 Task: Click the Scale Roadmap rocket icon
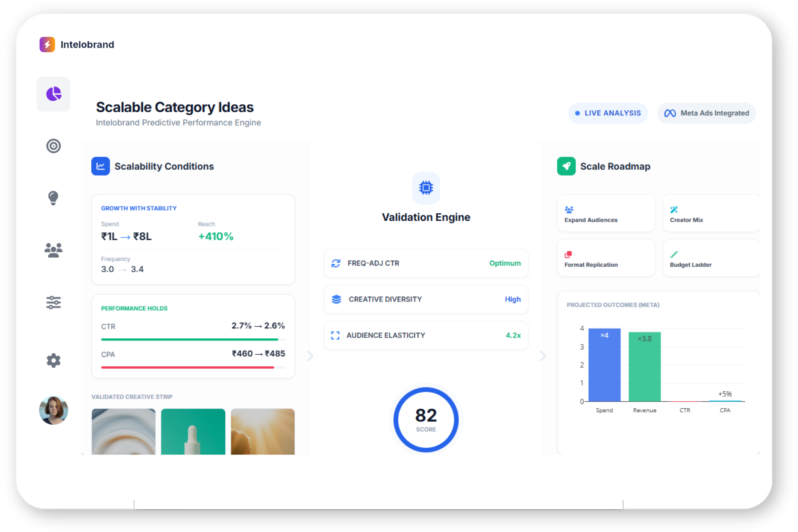tap(566, 166)
